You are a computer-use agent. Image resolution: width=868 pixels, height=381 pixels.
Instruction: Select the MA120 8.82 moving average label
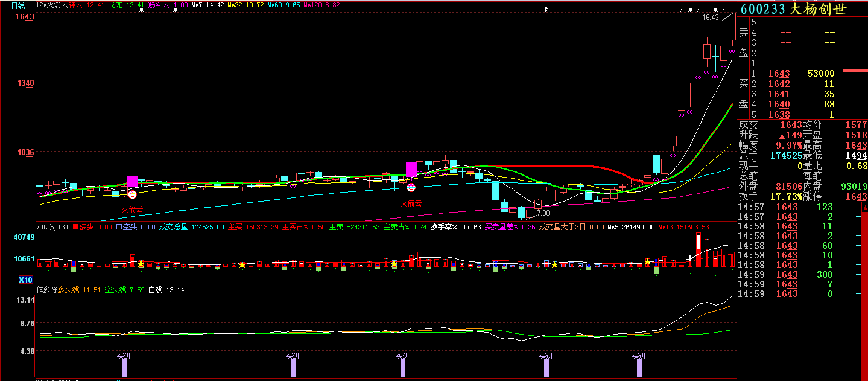pos(322,4)
